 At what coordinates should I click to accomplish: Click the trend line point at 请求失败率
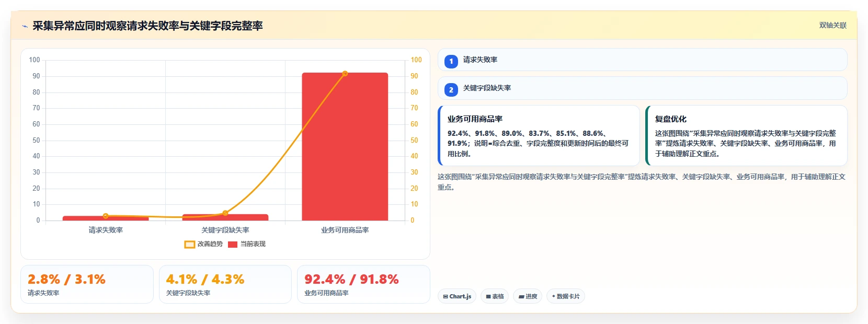(106, 216)
